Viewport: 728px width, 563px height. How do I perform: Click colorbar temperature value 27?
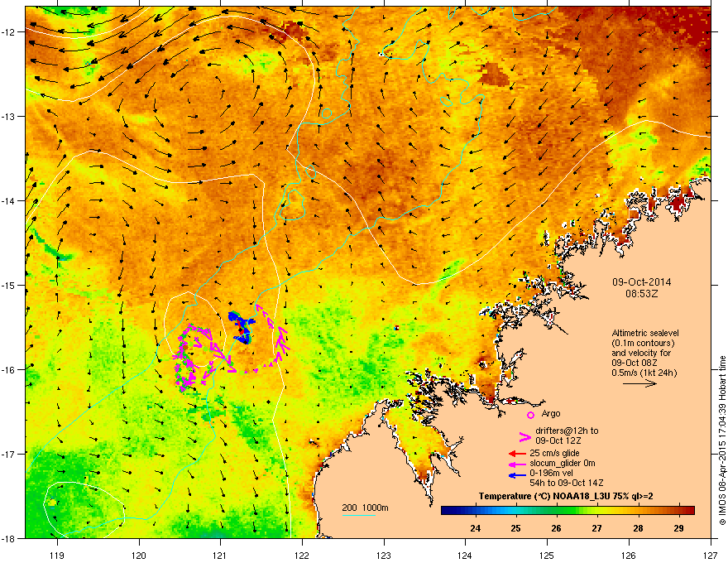(597, 528)
